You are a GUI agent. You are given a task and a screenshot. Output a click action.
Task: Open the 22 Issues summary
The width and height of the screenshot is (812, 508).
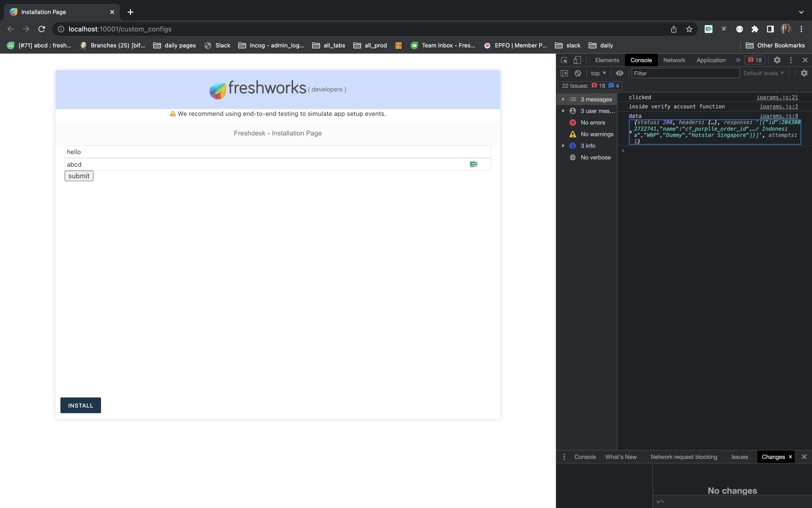pos(590,86)
